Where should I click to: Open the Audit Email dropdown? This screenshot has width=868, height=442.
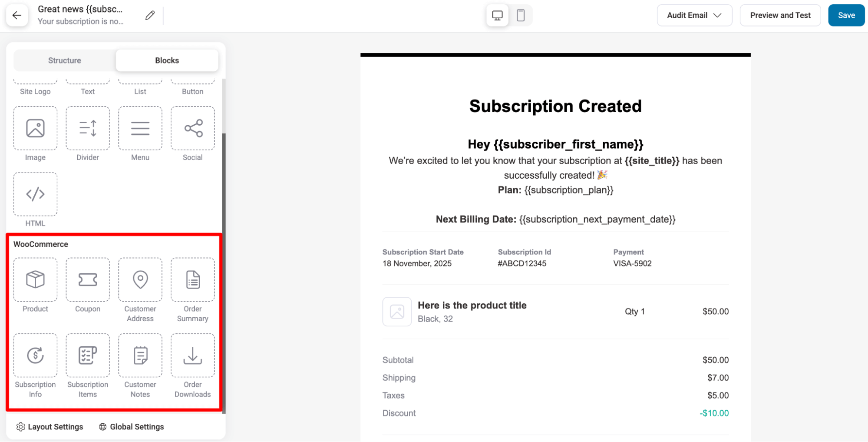pos(694,15)
